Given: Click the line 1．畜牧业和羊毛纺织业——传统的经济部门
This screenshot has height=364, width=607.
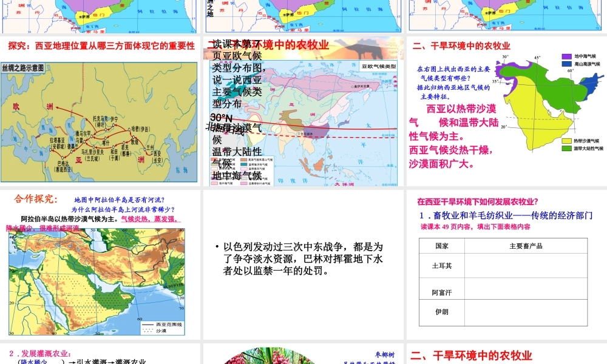Looking at the screenshot, I should [x=506, y=215].
